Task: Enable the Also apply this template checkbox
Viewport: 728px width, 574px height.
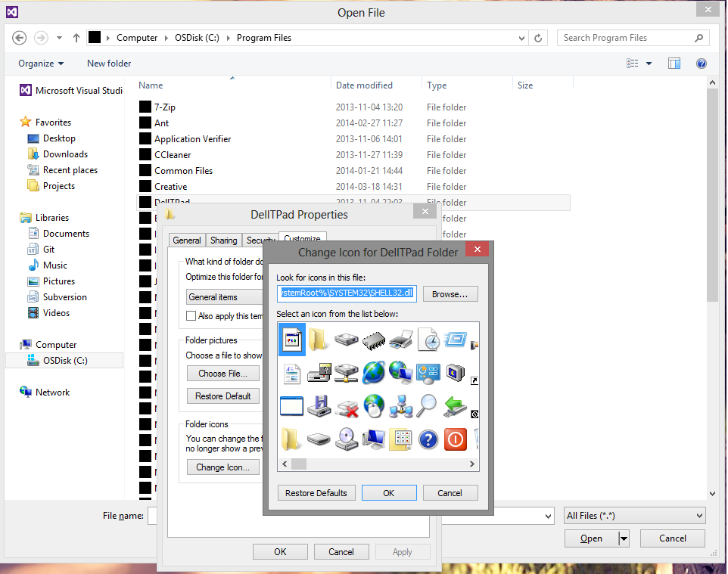Action: 191,315
